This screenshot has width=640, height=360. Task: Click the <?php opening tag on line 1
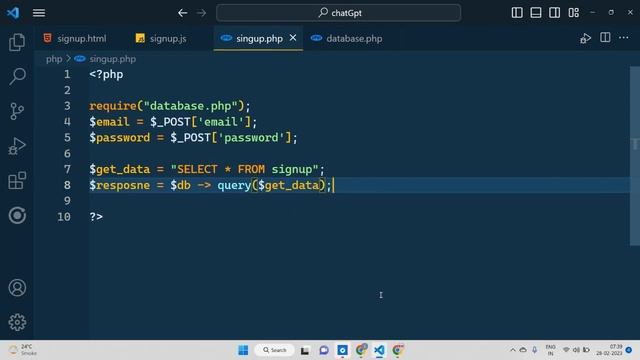(106, 75)
